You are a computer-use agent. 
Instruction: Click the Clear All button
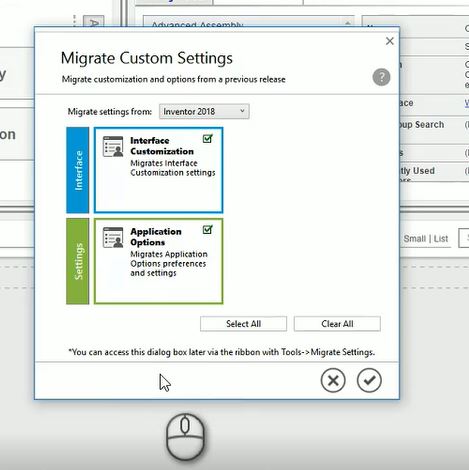(337, 324)
